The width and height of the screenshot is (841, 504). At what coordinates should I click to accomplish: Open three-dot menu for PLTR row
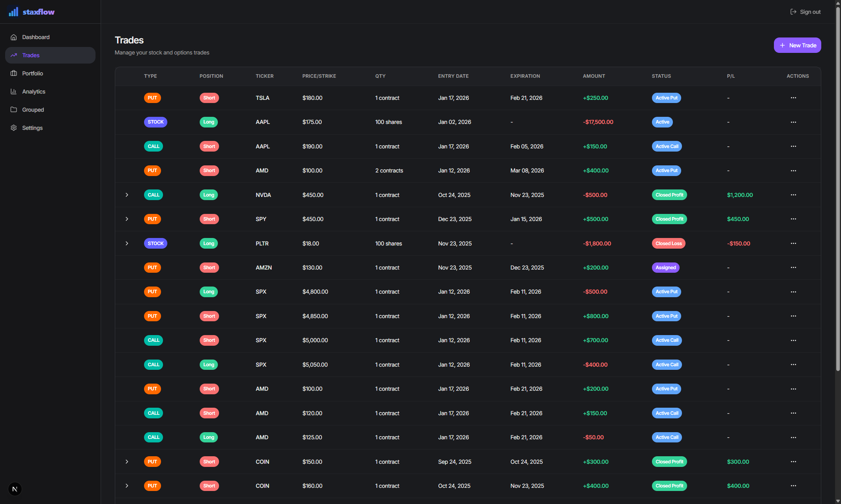click(x=793, y=244)
